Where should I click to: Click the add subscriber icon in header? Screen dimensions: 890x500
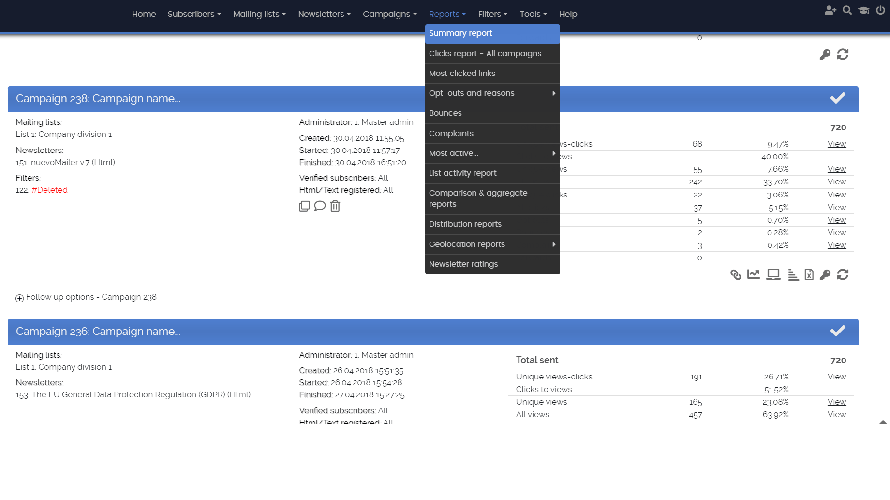coord(830,10)
